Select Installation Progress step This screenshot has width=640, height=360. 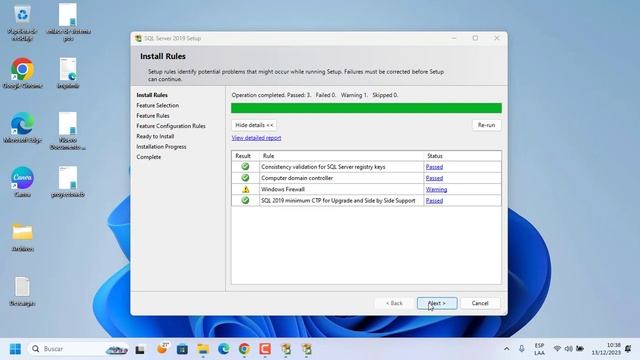point(161,147)
